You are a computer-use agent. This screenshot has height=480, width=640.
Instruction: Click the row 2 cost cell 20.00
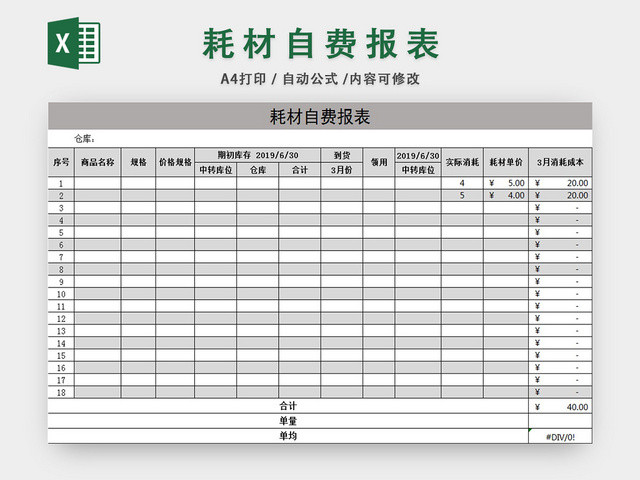pos(560,195)
